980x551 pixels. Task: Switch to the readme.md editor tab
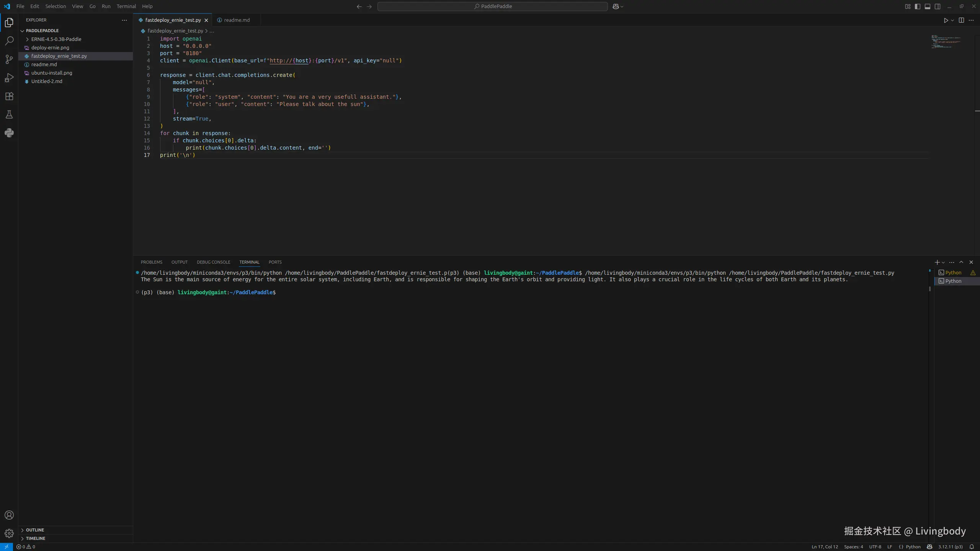(237, 20)
